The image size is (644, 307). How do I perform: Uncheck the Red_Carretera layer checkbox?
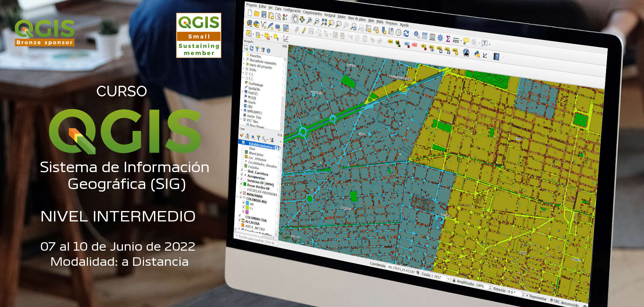pyautogui.click(x=242, y=170)
